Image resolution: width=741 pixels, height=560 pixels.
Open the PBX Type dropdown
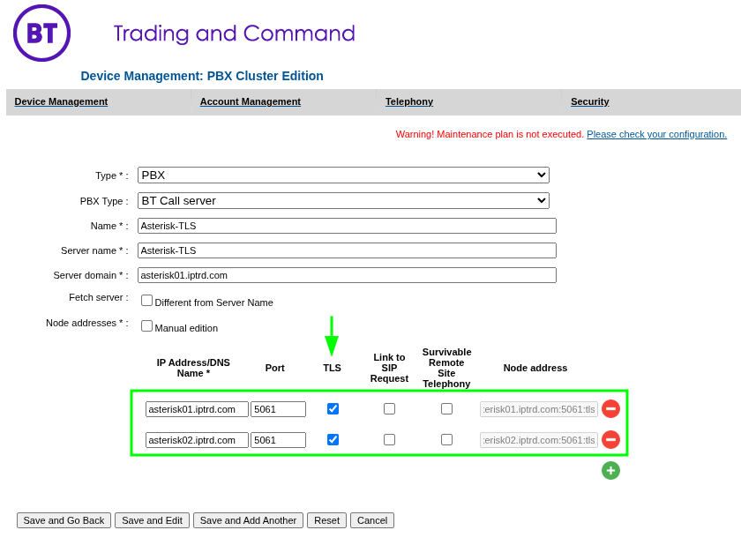(x=343, y=200)
